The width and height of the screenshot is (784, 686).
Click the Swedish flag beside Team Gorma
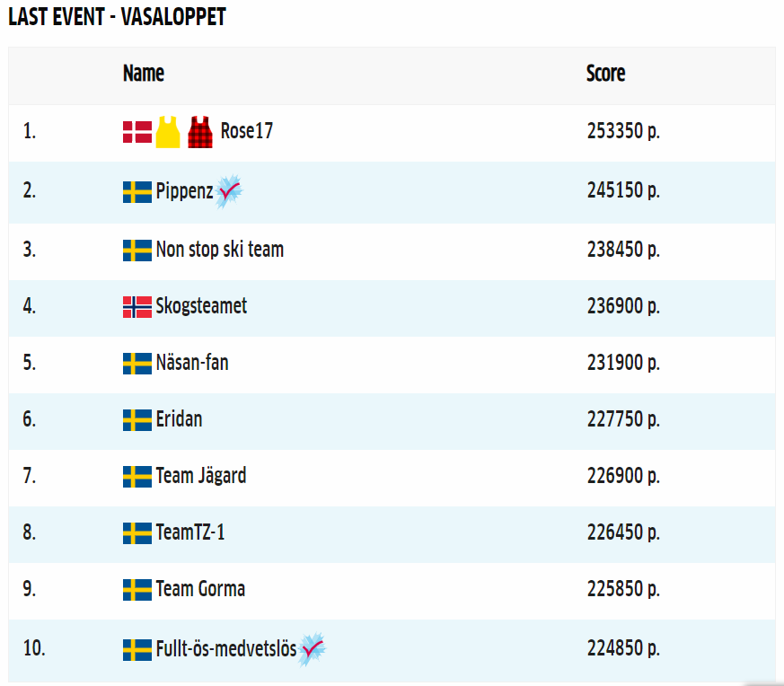137,590
